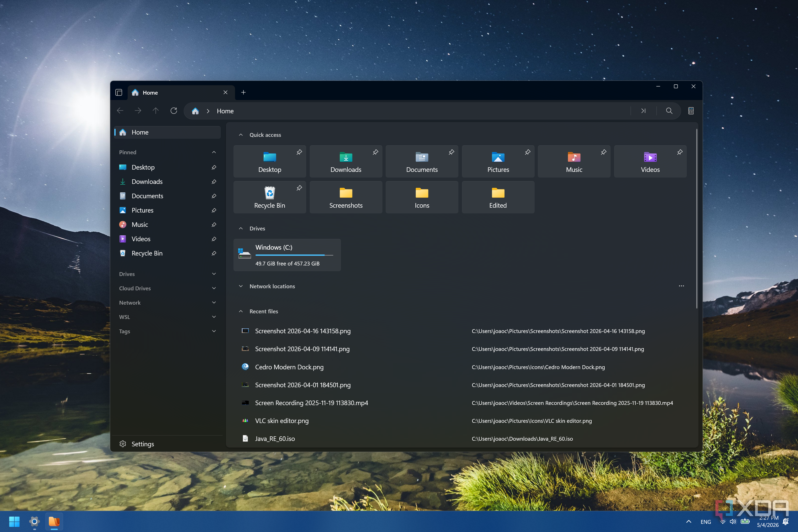Viewport: 798px width, 532px height.
Task: Select Home in the sidebar
Action: click(167, 132)
